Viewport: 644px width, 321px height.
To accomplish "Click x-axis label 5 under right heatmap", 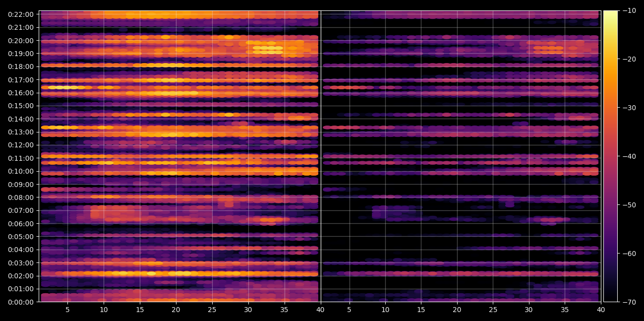I will [349, 310].
